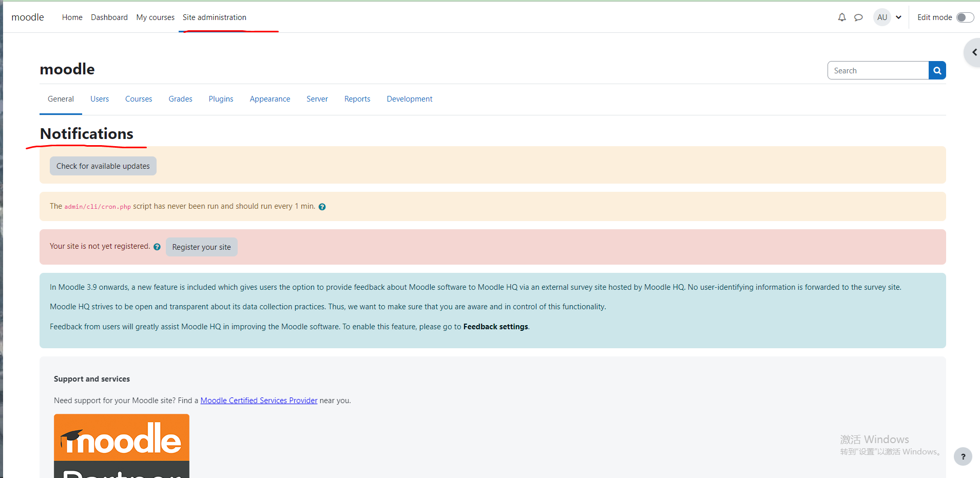The height and width of the screenshot is (478, 980).
Task: Open the Moodle Certified Services Provider link
Action: [258, 400]
